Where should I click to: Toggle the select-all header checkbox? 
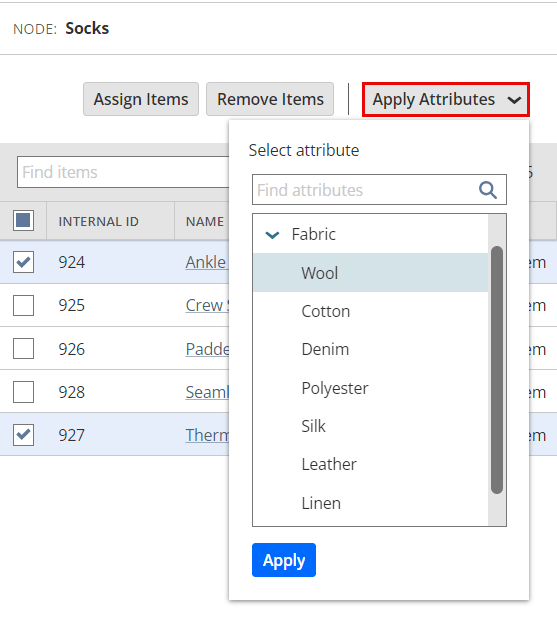pyautogui.click(x=24, y=220)
